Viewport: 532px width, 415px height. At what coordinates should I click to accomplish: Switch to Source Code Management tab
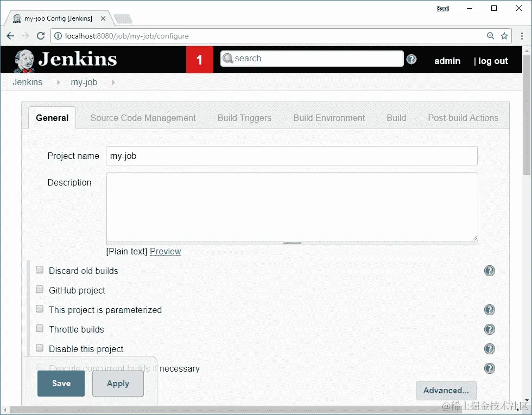143,118
